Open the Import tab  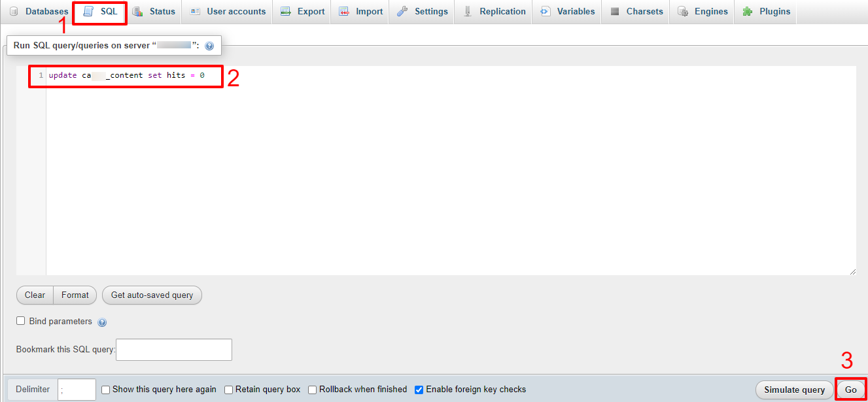pyautogui.click(x=361, y=12)
